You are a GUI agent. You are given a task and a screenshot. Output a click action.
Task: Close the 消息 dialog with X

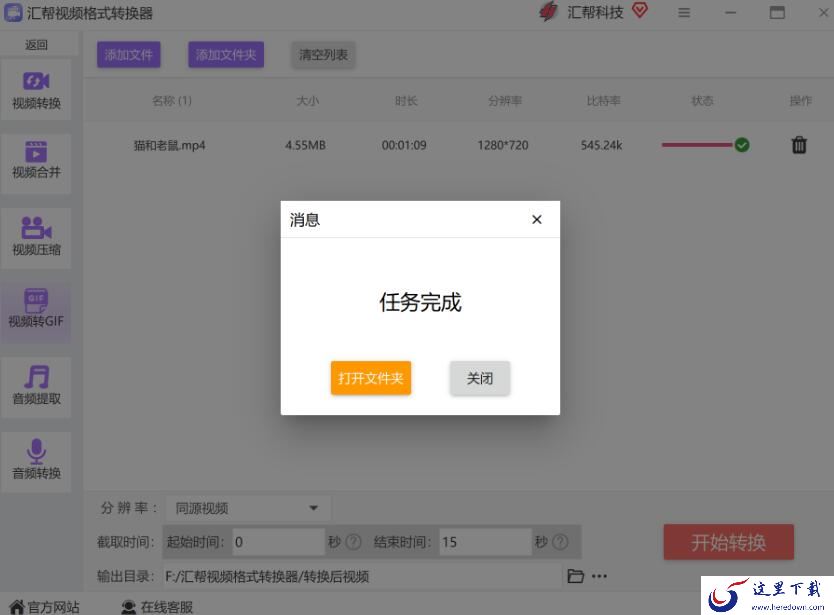click(x=537, y=219)
